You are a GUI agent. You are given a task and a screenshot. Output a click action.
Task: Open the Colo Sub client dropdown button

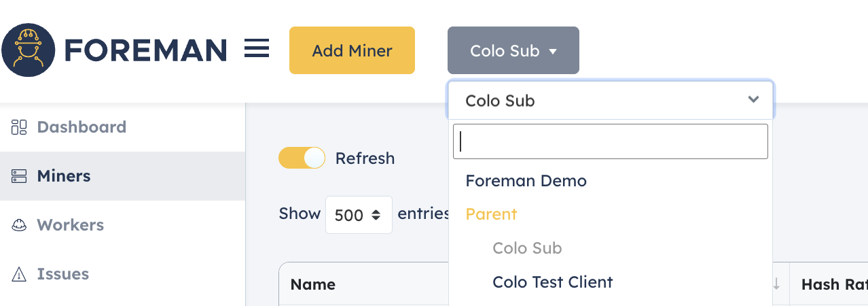(513, 50)
